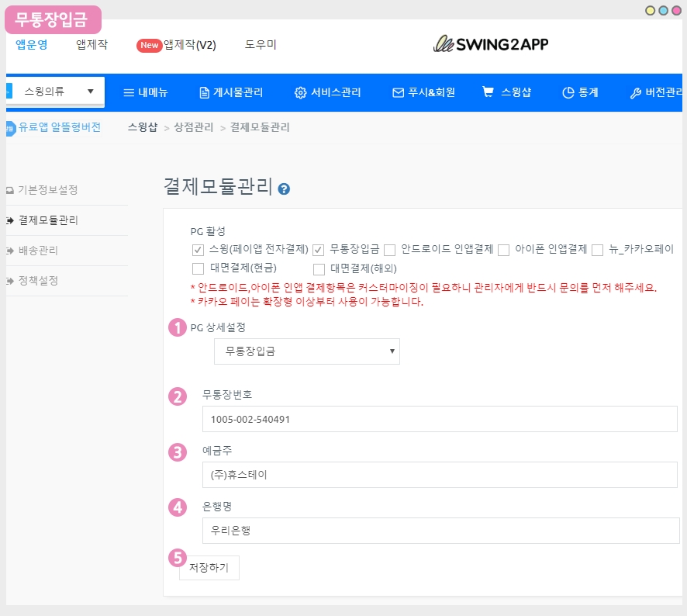Uncheck the 스윙(페이앱 전자결제) checkbox

click(x=198, y=250)
